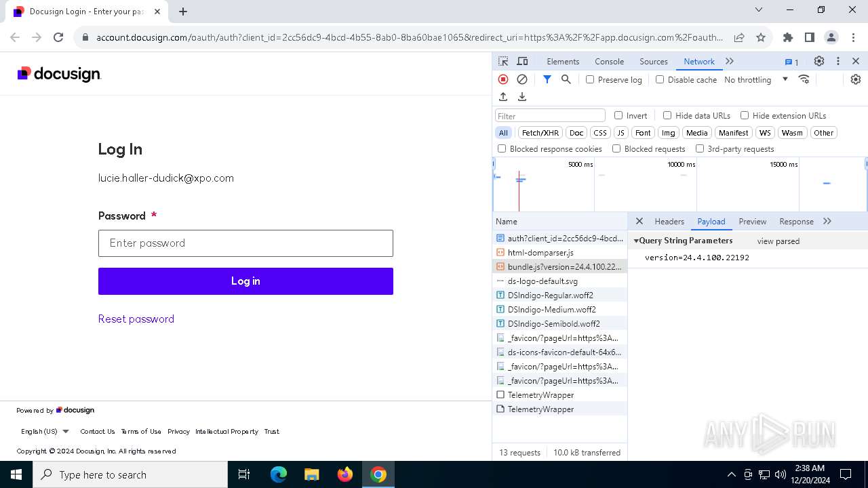
Task: Reload the page in Chrome
Action: coord(58,38)
